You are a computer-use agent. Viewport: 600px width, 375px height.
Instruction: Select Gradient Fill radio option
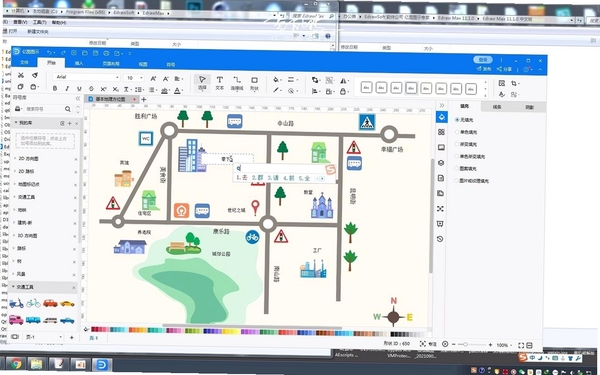click(466, 144)
